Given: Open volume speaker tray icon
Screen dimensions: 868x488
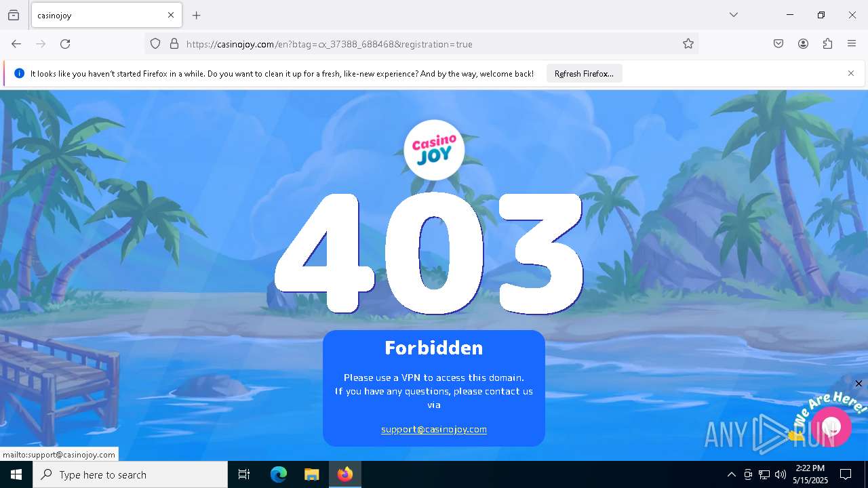Looking at the screenshot, I should pyautogui.click(x=781, y=474).
